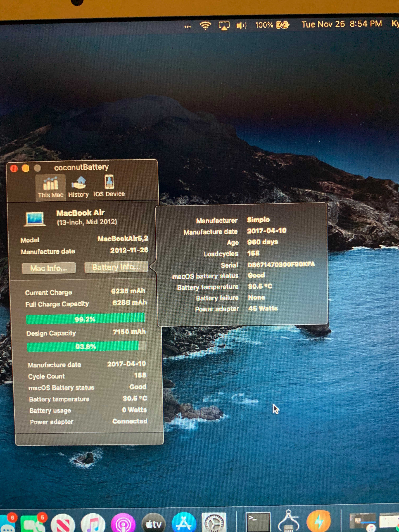Expand the three-dots hidden menu items
The image size is (399, 532).
pos(188,27)
